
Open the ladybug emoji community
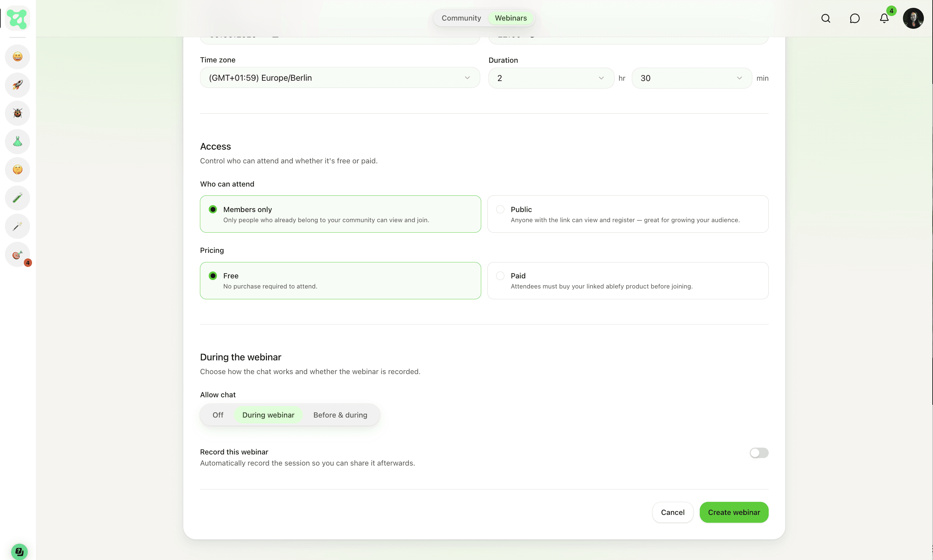[17, 113]
